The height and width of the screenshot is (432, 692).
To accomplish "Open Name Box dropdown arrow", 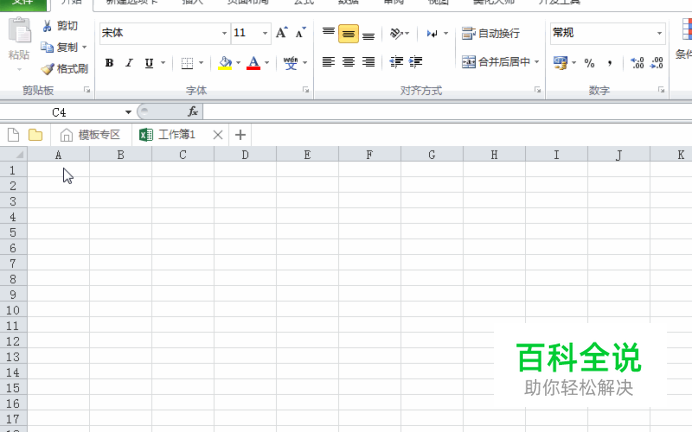I will click(128, 112).
